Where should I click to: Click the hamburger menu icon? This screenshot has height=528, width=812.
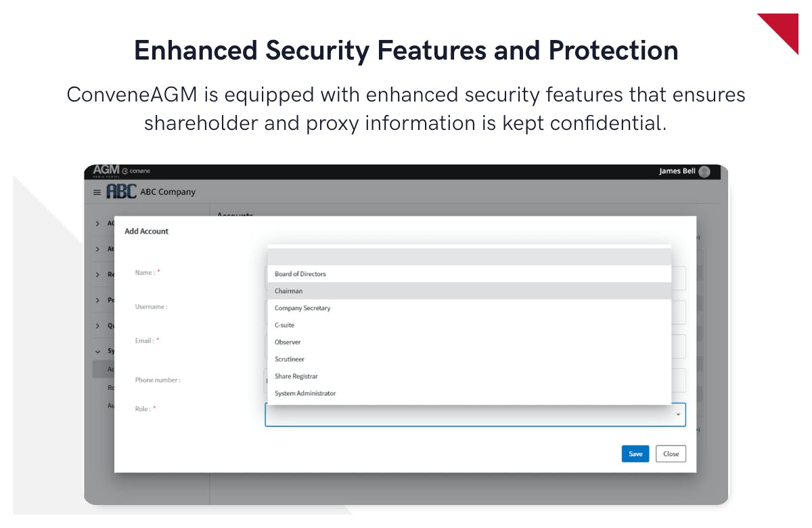click(x=97, y=192)
